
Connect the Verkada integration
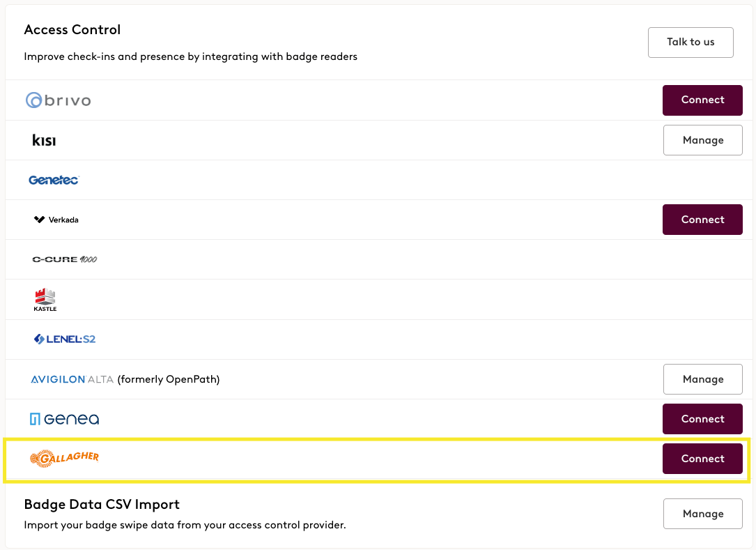click(702, 220)
